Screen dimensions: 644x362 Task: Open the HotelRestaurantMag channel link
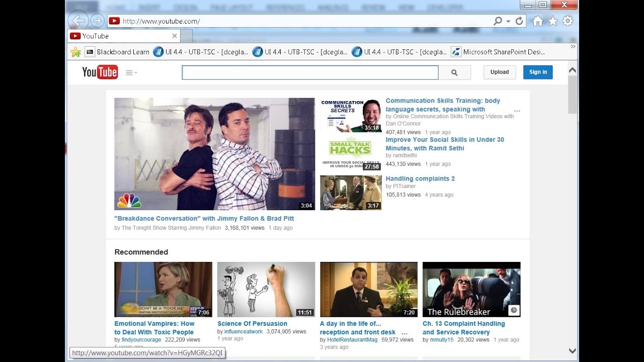point(352,340)
